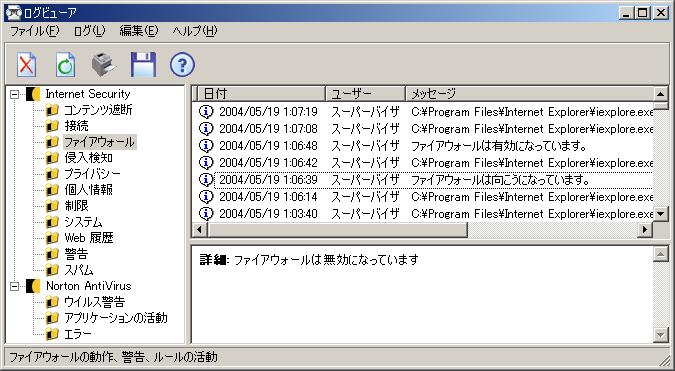Viewport: 675px width, 371px height.
Task: Click folder icon beside 制限
Action: pyautogui.click(x=52, y=206)
